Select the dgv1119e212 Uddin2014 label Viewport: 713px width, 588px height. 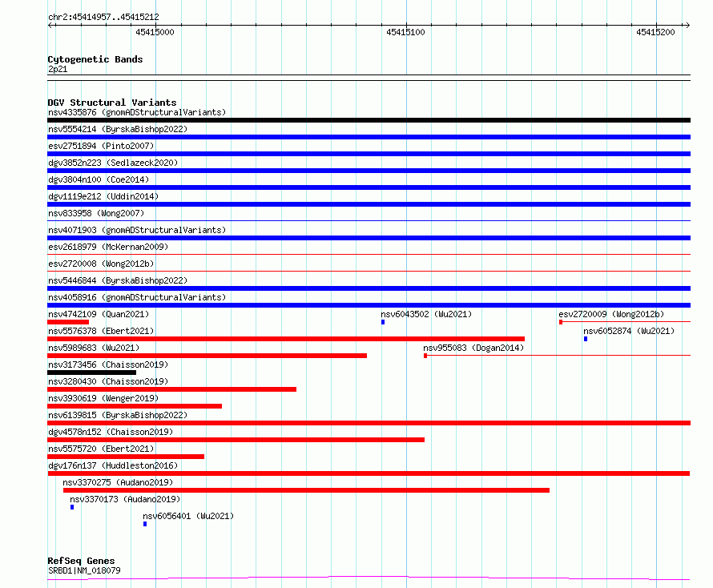pos(103,196)
